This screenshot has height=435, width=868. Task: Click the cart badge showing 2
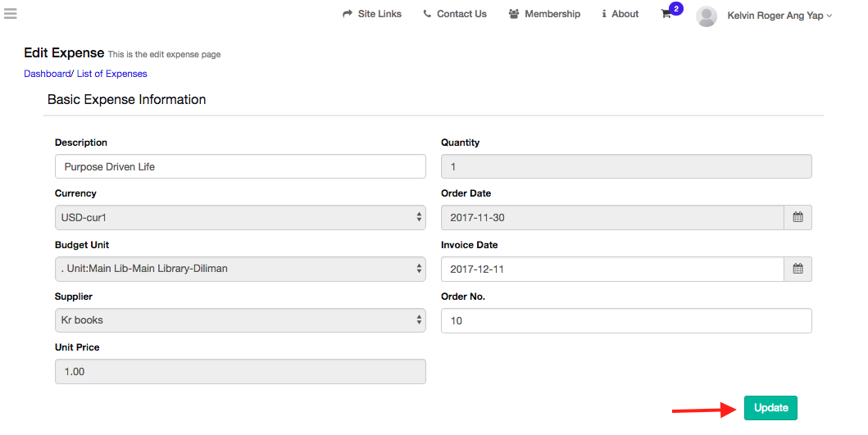[676, 9]
